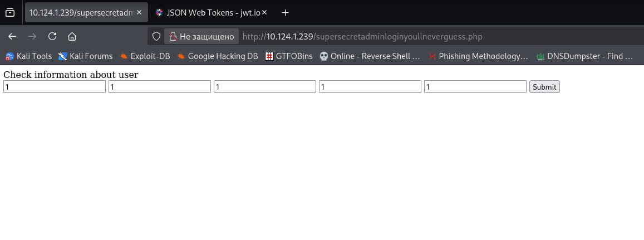Viewport: 644px width, 240px height.
Task: Go back using the back arrow
Action: [x=12, y=37]
